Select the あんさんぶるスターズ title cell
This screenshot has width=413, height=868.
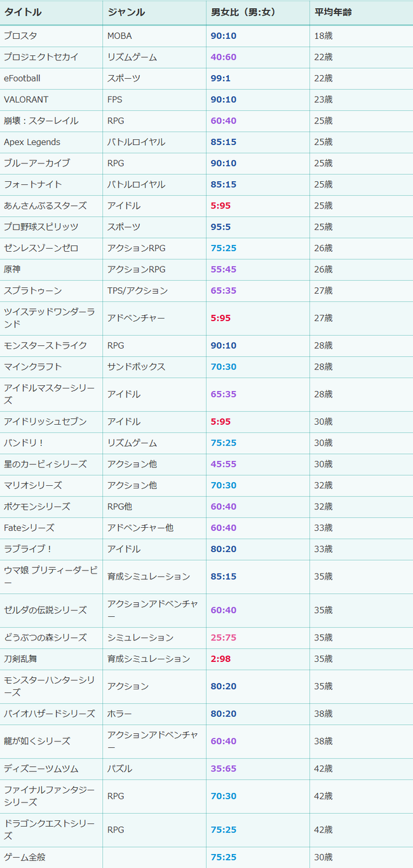click(51, 206)
